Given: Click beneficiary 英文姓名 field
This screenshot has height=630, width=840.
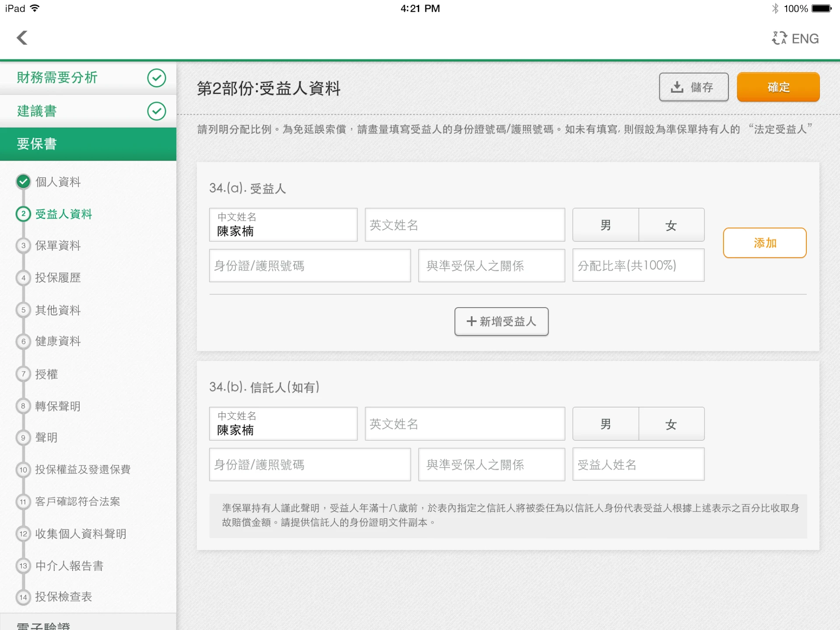Looking at the screenshot, I should click(465, 225).
